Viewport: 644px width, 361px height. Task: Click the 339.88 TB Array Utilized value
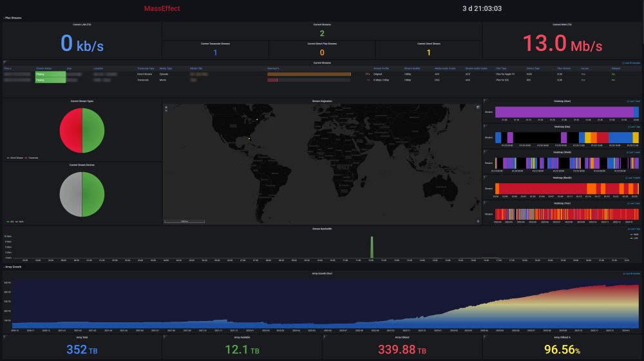(402, 350)
